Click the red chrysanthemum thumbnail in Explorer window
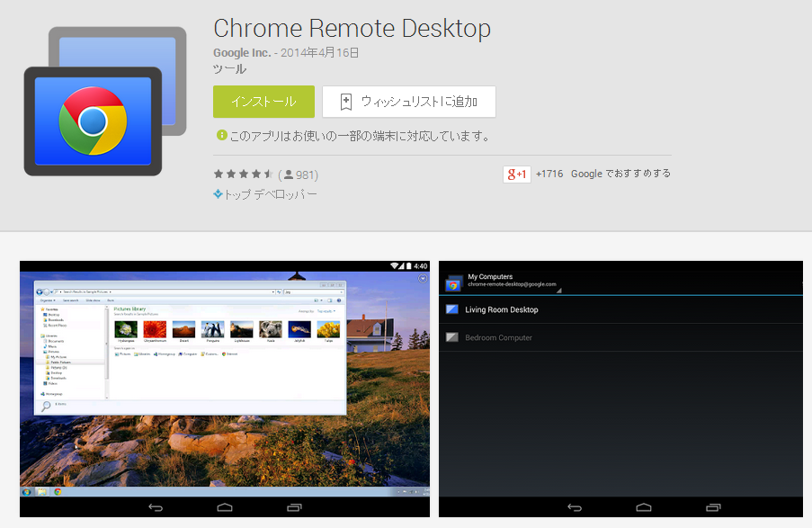 (155, 329)
